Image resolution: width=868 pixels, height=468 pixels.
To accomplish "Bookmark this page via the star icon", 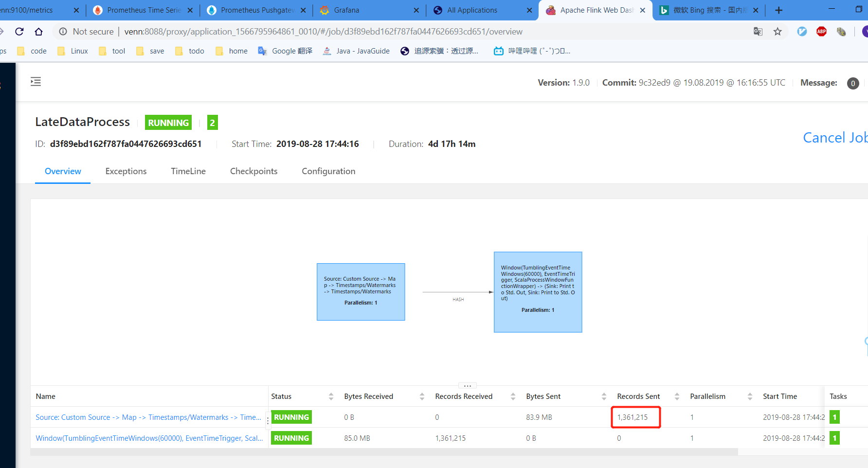I will coord(778,31).
